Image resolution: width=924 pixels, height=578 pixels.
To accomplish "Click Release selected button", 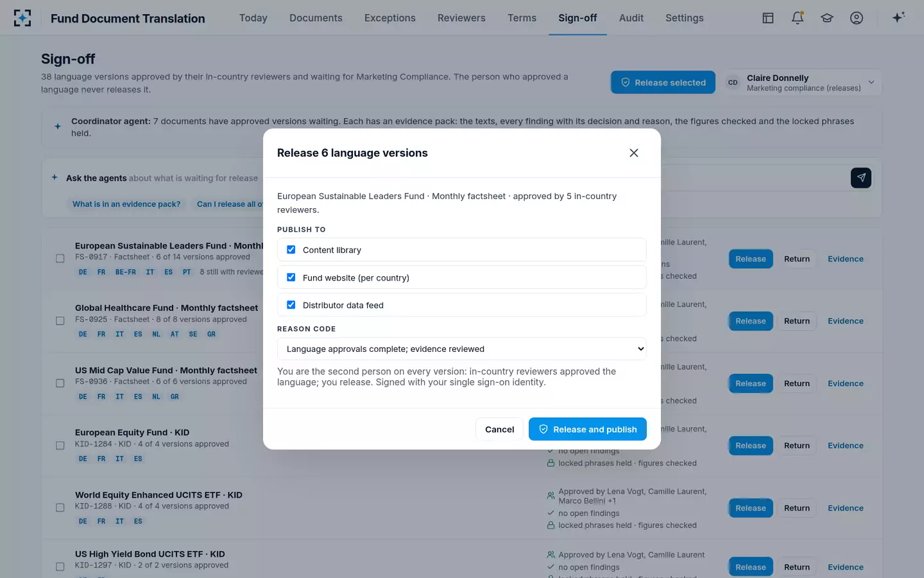I will (663, 82).
